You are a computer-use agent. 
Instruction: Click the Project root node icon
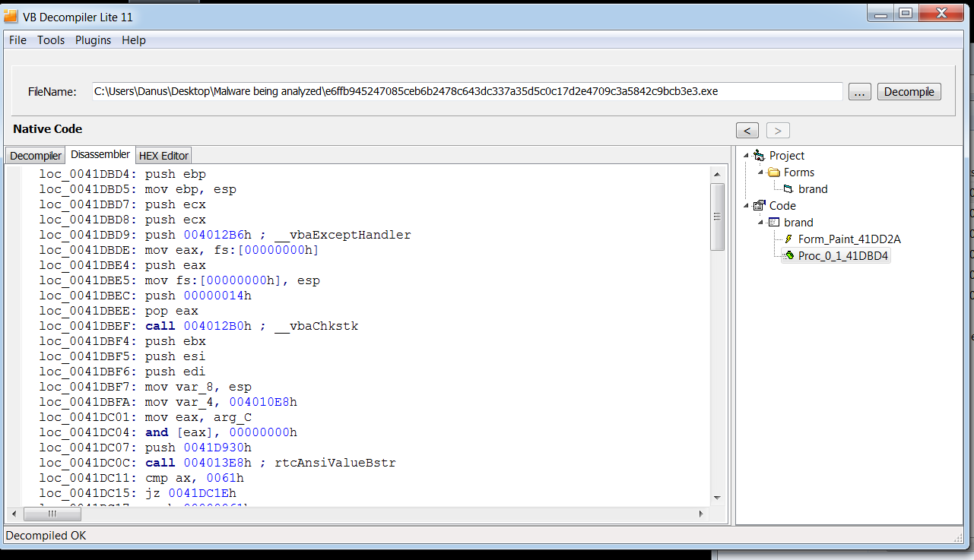pyautogui.click(x=759, y=156)
